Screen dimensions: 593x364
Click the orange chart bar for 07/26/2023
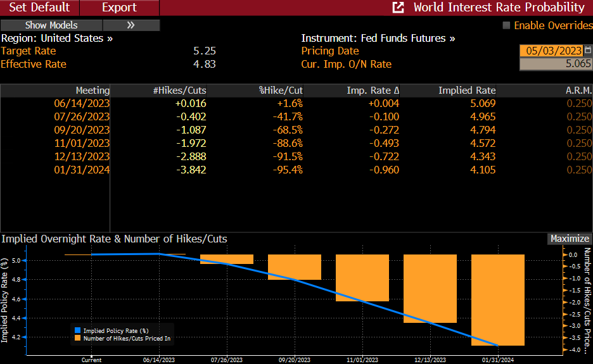click(227, 259)
